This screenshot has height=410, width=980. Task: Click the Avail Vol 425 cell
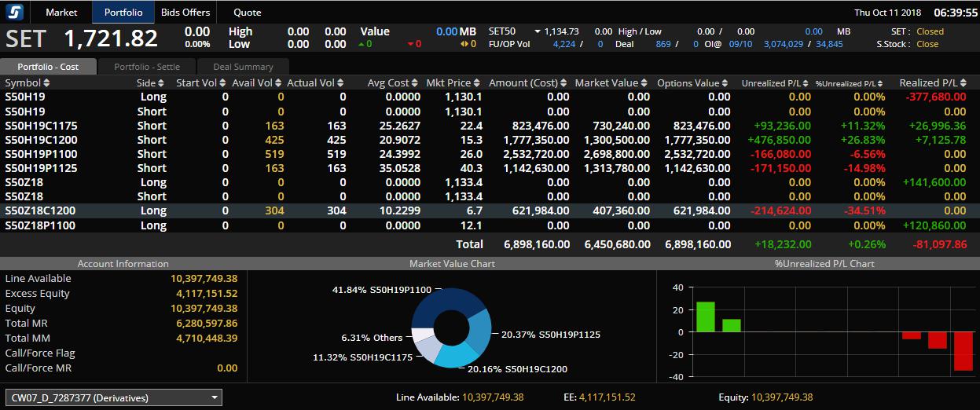pos(275,140)
